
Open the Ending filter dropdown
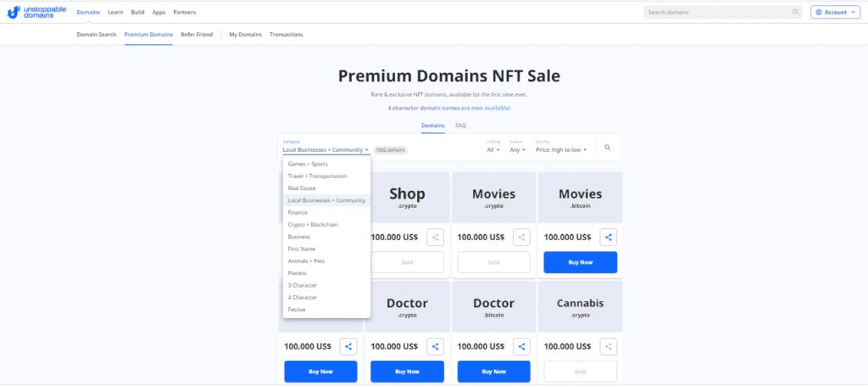click(493, 149)
